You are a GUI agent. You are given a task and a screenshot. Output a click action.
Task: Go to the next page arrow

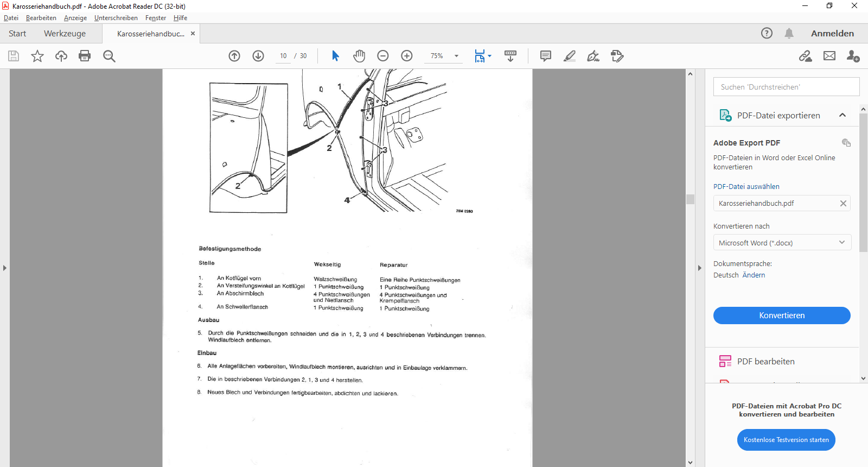tap(258, 56)
